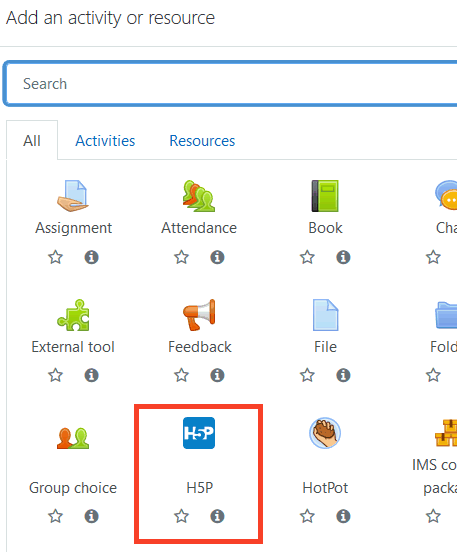Click the blue H5P icon
Screen dimensions: 457x552
tap(199, 433)
